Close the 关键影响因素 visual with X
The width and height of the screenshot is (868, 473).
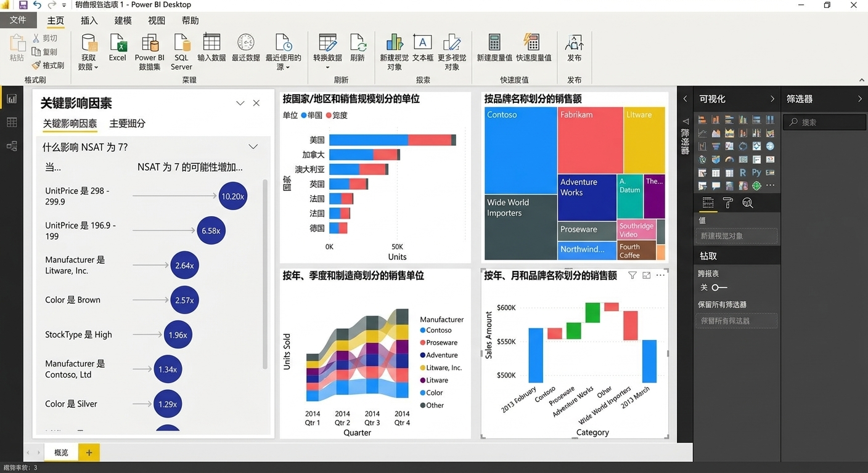coord(256,103)
